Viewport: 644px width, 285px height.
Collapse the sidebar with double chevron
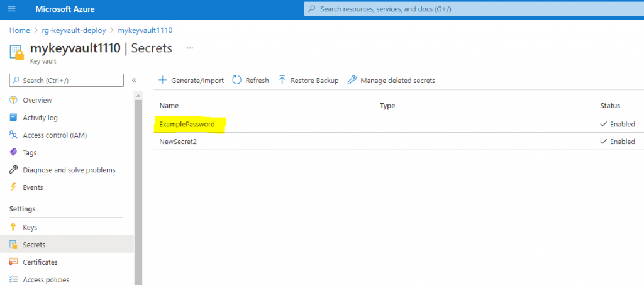(134, 81)
